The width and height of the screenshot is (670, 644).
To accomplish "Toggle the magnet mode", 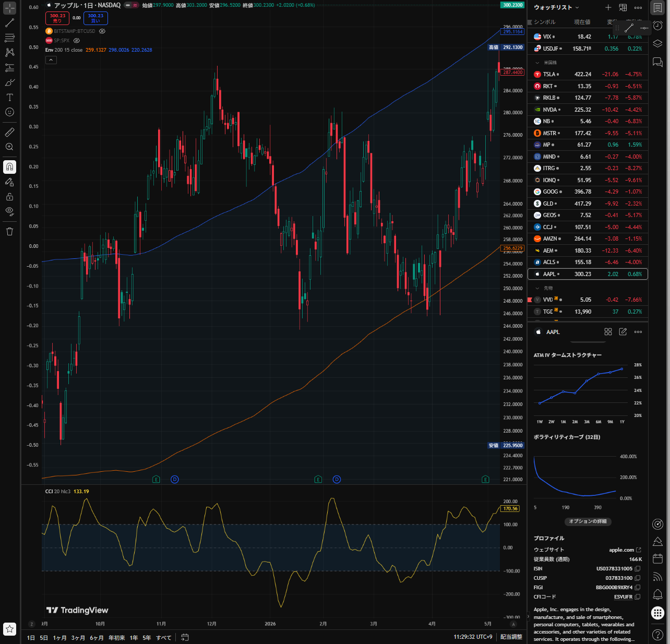I will [9, 167].
